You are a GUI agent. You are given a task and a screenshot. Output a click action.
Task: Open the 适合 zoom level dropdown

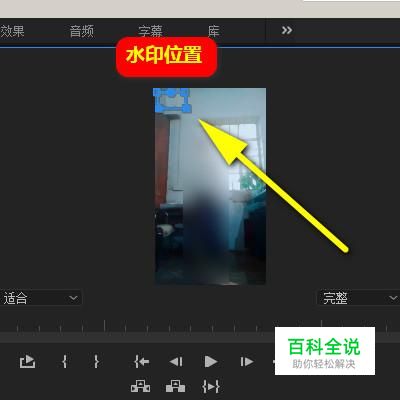tap(40, 298)
